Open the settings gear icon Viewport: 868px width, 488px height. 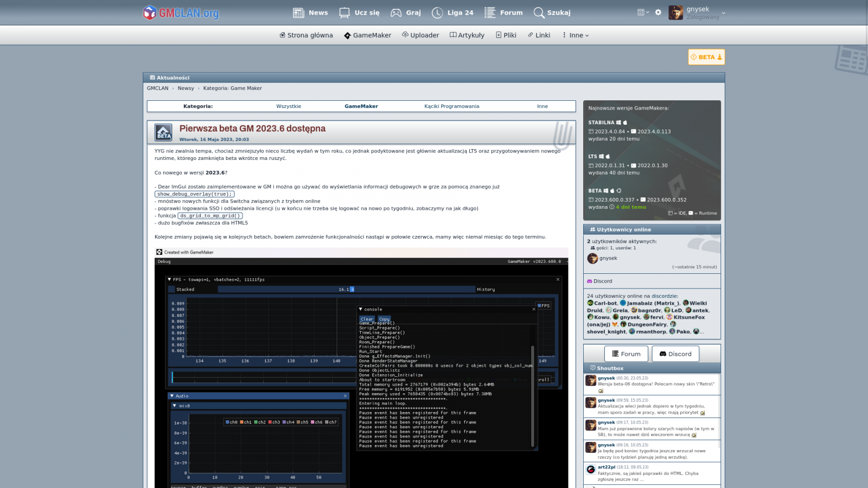(658, 12)
